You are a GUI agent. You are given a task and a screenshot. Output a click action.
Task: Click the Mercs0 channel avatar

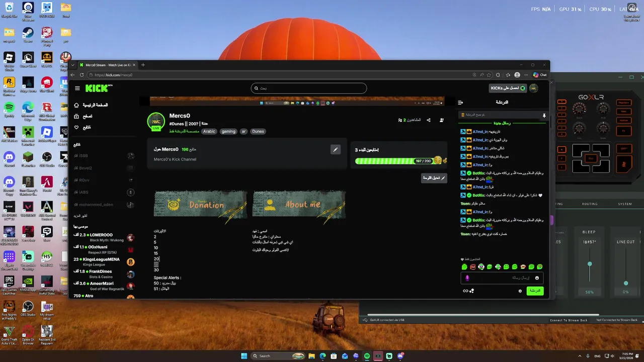[x=156, y=121]
